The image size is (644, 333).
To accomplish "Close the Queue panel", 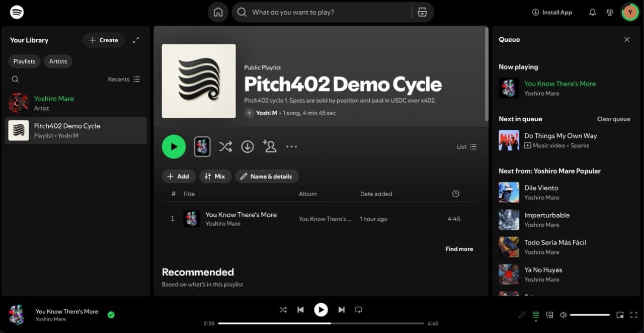I will (627, 40).
